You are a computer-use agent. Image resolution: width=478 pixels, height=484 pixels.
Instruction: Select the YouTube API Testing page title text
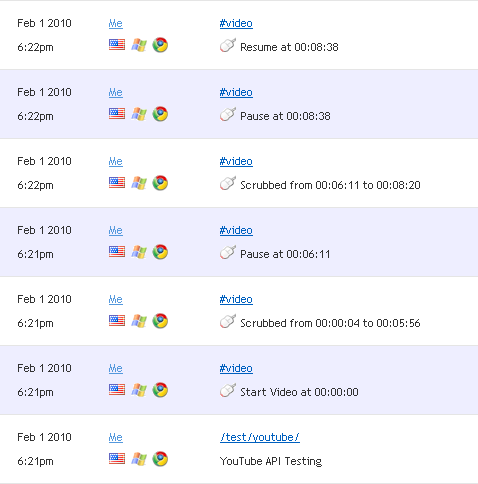click(x=271, y=461)
